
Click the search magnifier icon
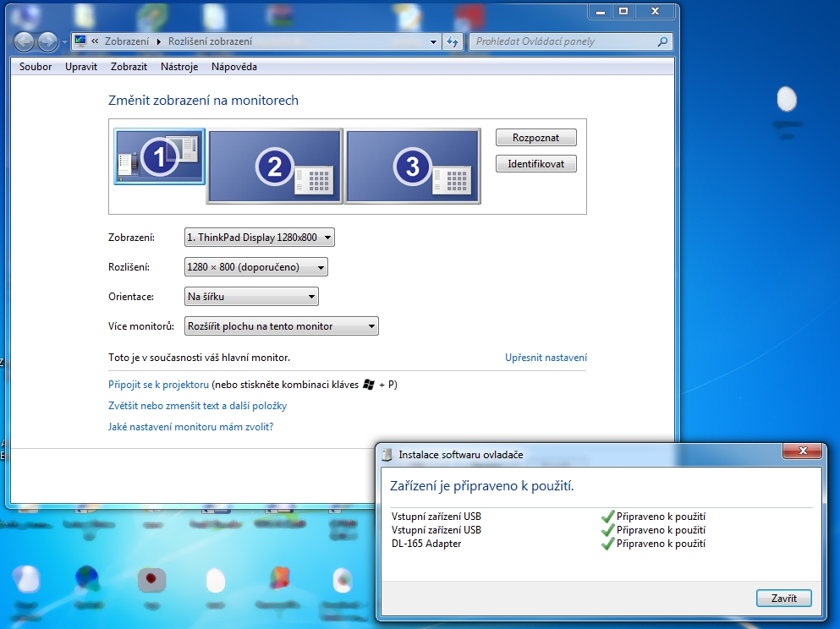point(662,41)
